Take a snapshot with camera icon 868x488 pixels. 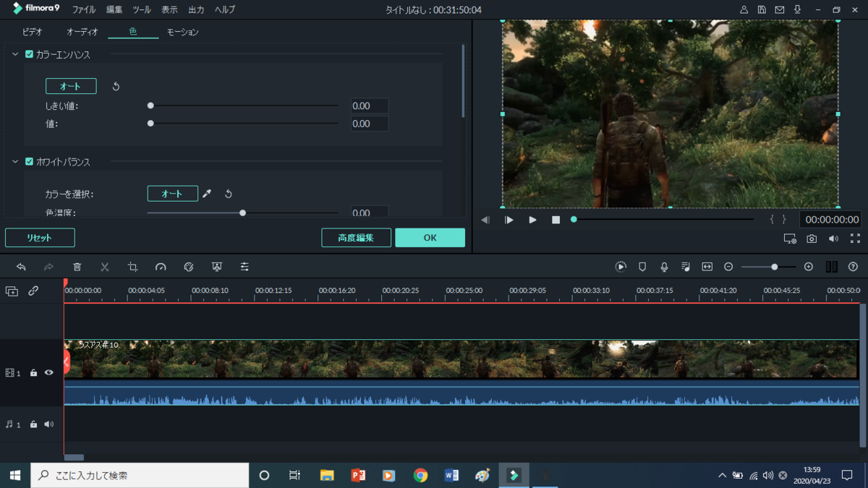point(812,239)
